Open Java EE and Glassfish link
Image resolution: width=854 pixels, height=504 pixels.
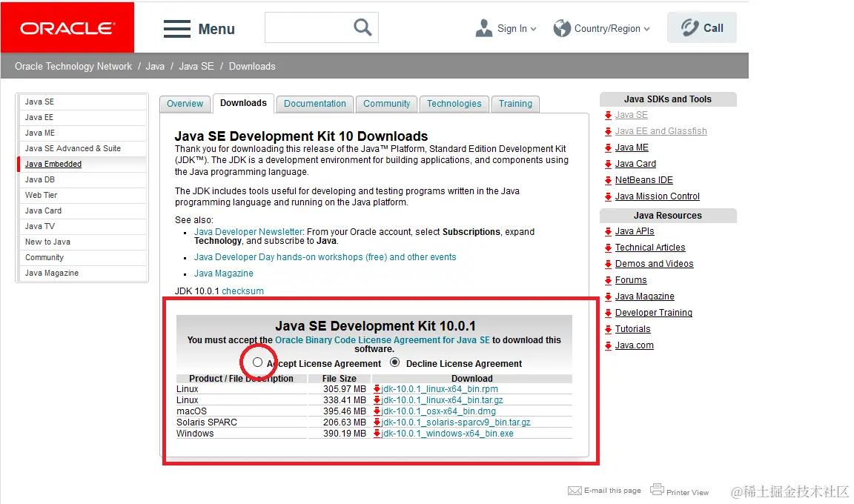(661, 131)
